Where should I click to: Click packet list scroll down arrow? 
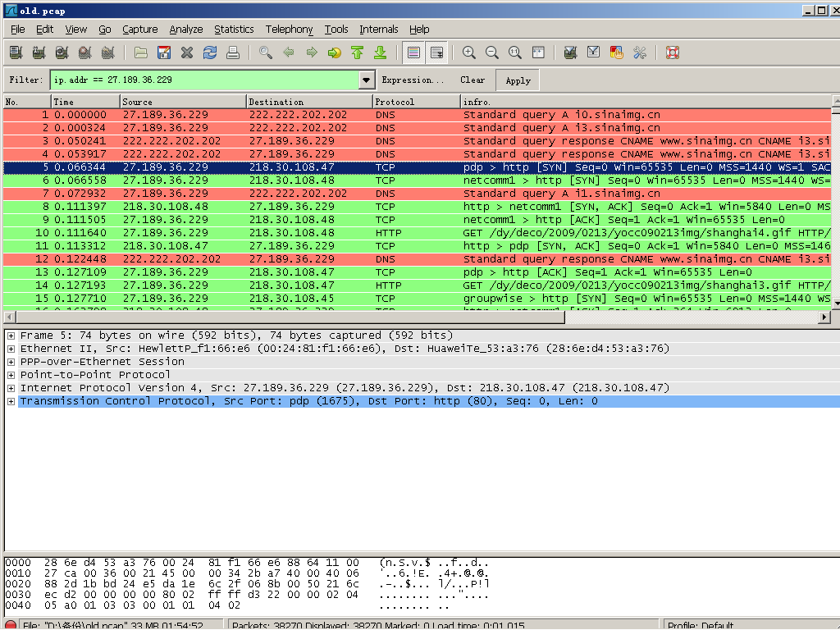click(836, 304)
